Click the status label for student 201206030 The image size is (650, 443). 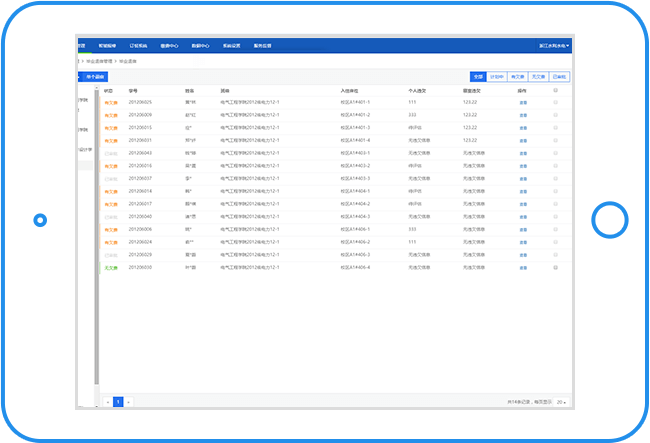click(x=111, y=268)
